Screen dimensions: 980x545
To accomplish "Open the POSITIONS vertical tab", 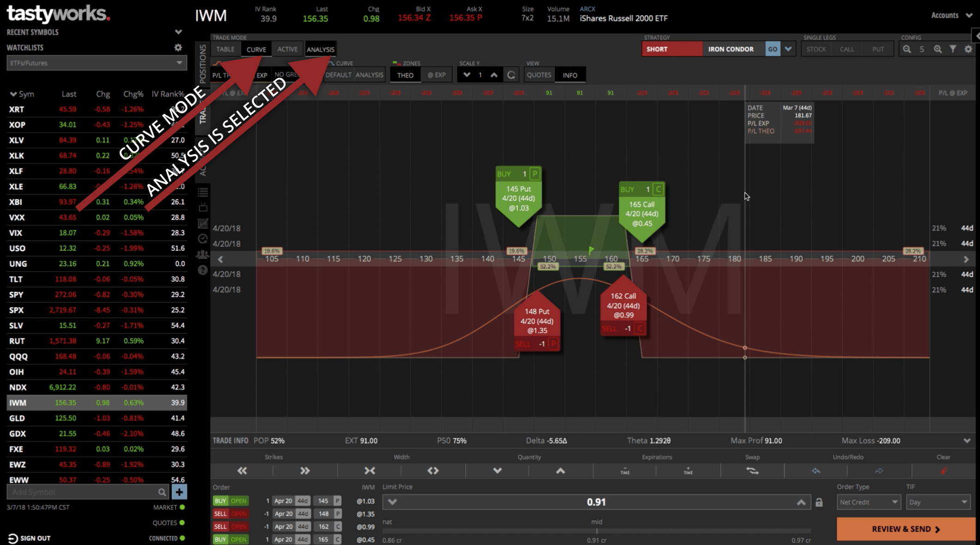I will [x=202, y=64].
